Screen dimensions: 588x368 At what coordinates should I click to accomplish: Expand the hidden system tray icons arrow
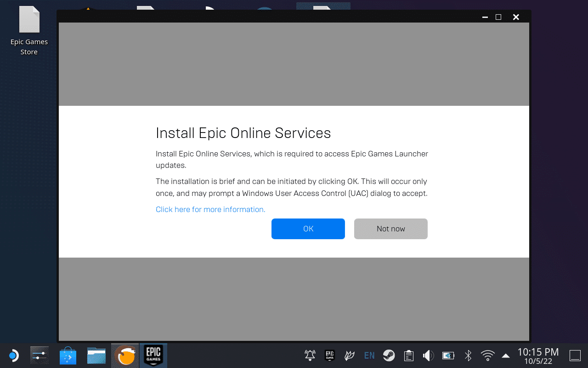pos(506,356)
